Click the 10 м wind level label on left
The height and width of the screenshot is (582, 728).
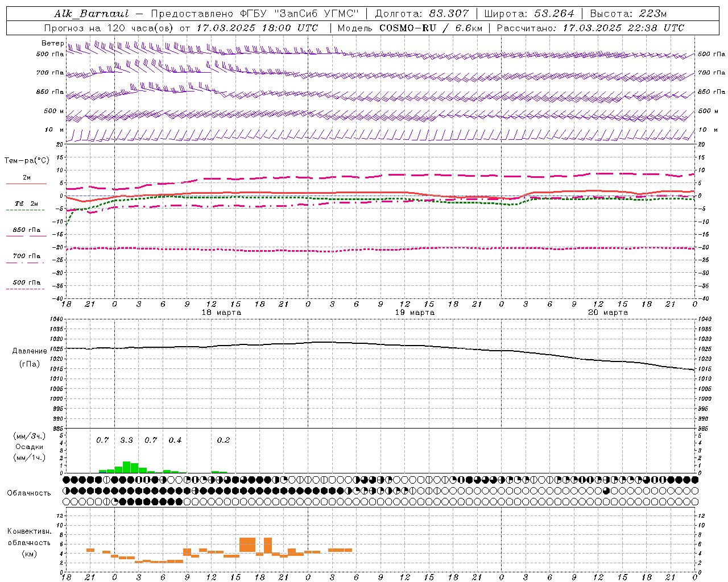54,130
